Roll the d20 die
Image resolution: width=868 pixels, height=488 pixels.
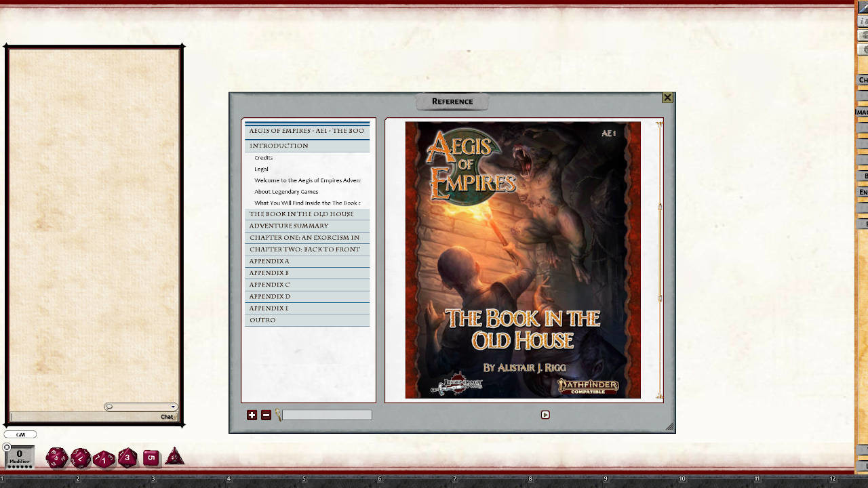[56, 458]
